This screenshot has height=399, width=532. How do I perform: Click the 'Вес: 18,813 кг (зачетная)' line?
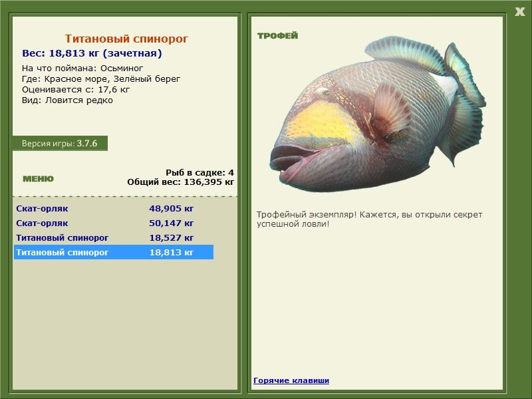92,53
